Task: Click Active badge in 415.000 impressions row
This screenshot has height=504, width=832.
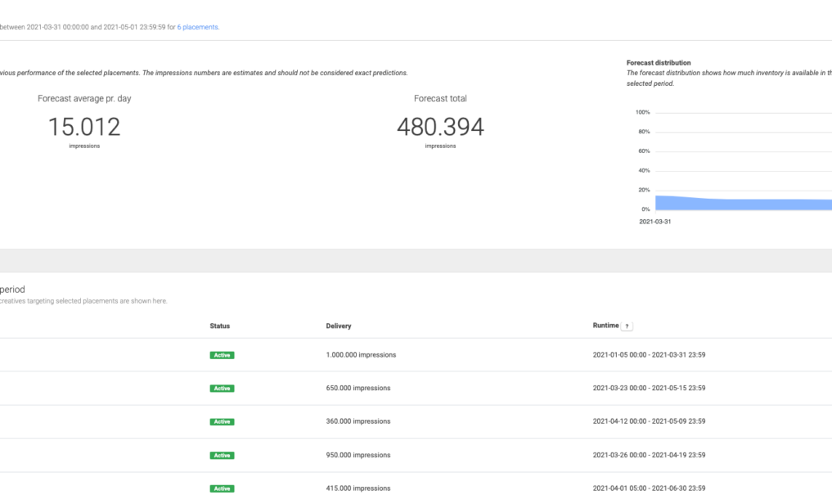Action: coord(222,488)
